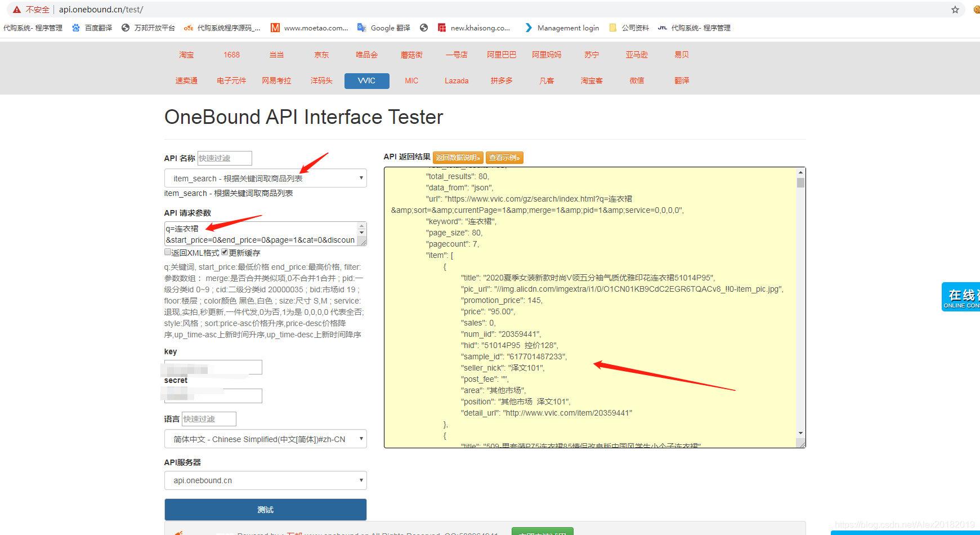This screenshot has height=535, width=980.
Task: Click the result panel scroll down arrow
Action: tap(800, 433)
